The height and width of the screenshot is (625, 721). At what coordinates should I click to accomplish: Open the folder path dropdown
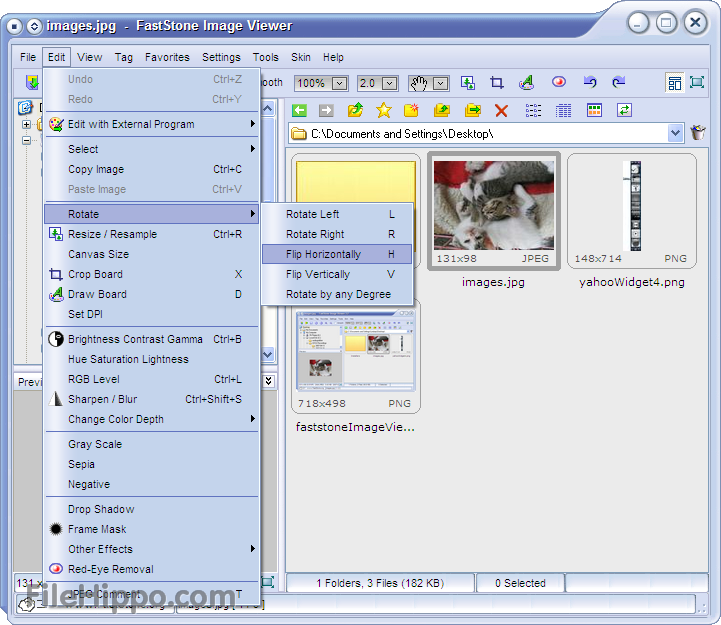[x=675, y=133]
